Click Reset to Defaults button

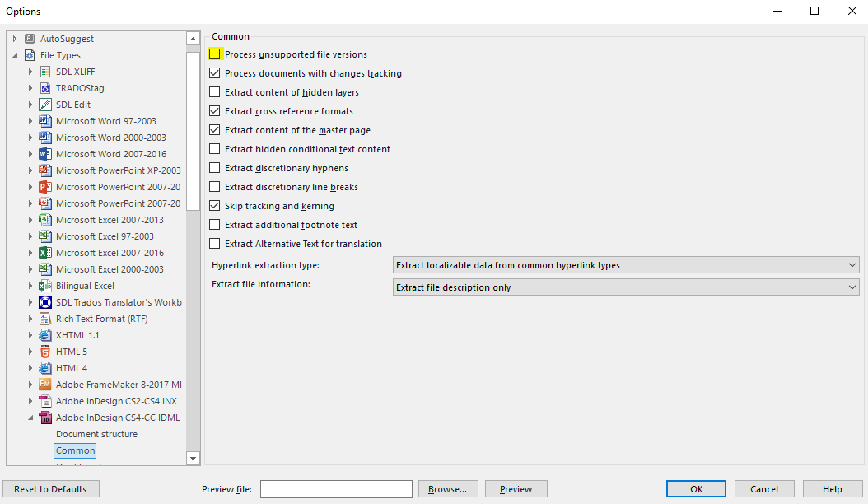click(51, 489)
